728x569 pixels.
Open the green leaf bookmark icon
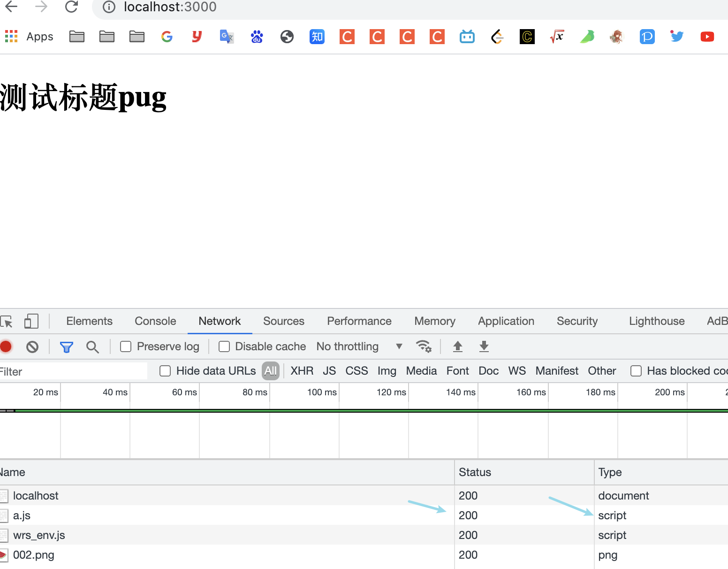[587, 36]
